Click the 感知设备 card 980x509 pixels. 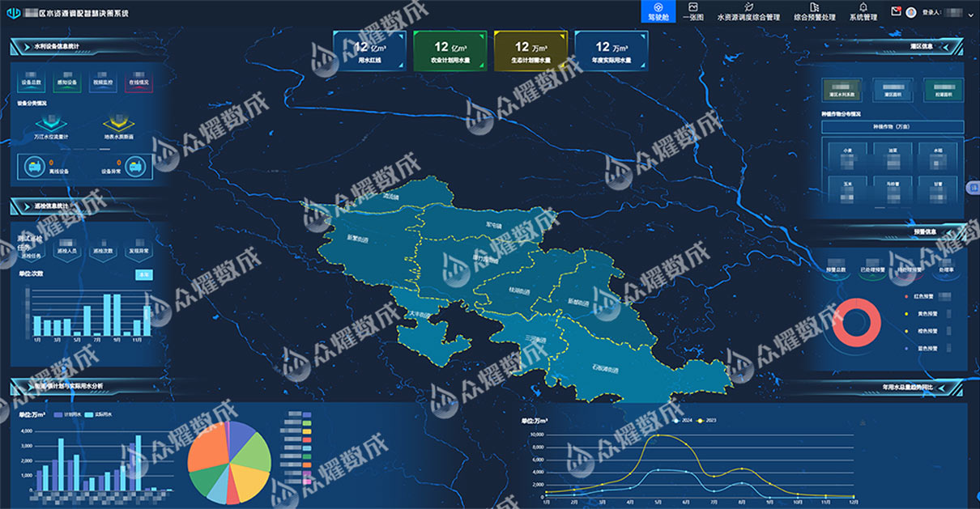[x=66, y=82]
